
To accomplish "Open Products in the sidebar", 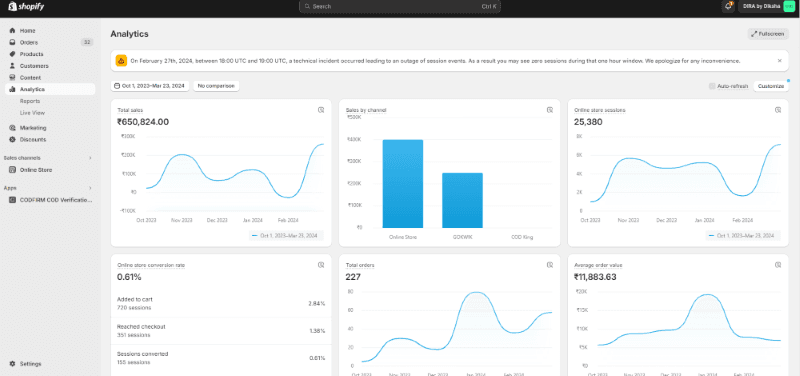I will click(x=32, y=54).
